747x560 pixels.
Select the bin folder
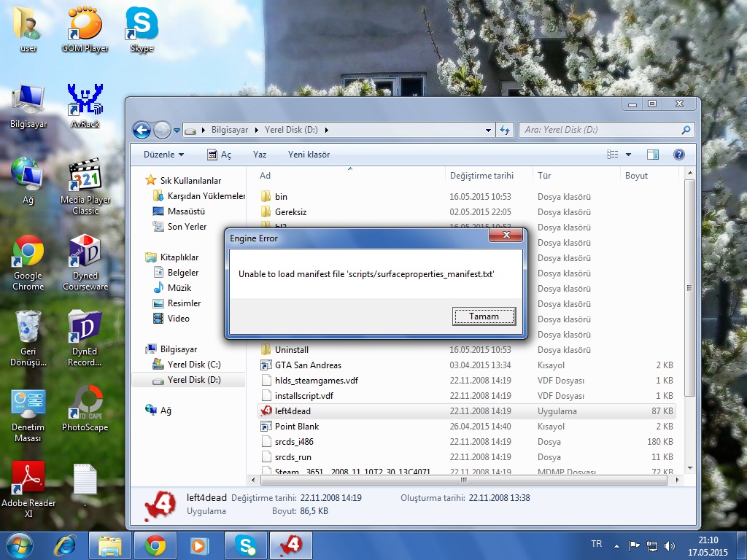point(281,197)
